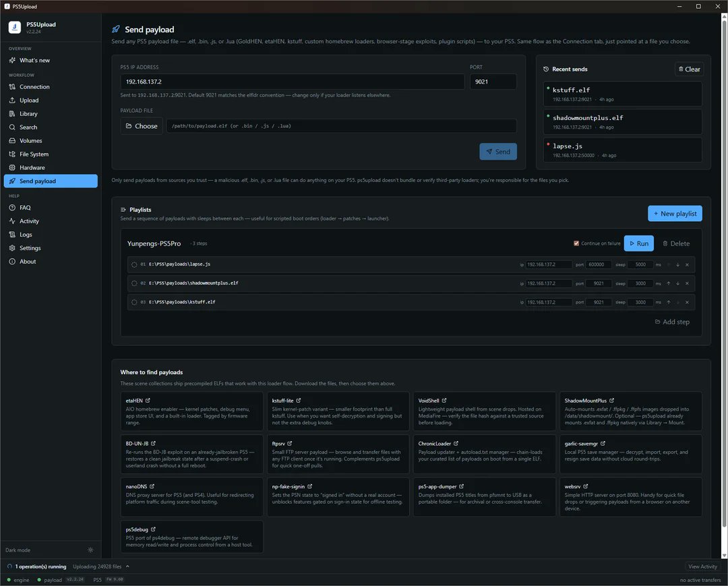
Task: Select the shadowmountplus.elf recent send entry
Action: [622, 121]
